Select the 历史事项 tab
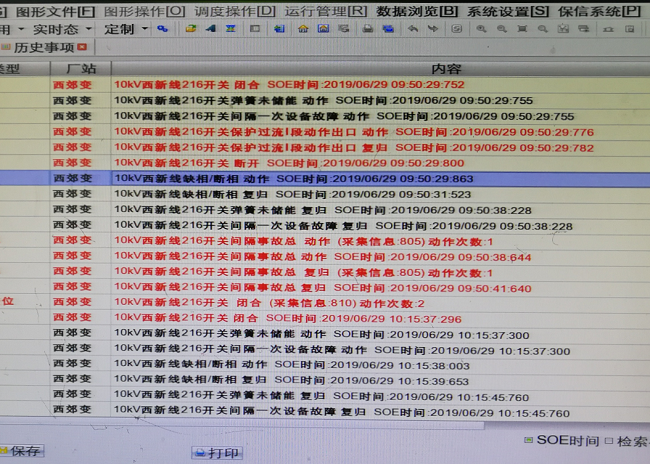The height and width of the screenshot is (464, 650). point(43,48)
